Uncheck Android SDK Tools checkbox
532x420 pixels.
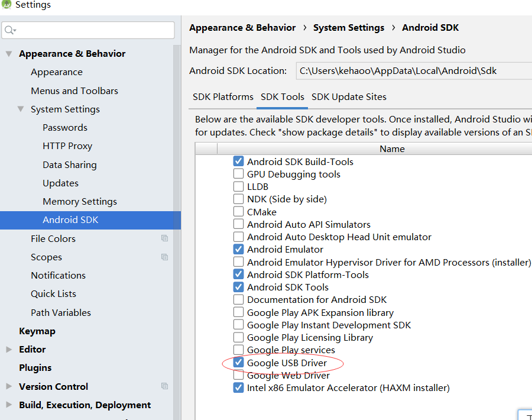[x=239, y=287]
